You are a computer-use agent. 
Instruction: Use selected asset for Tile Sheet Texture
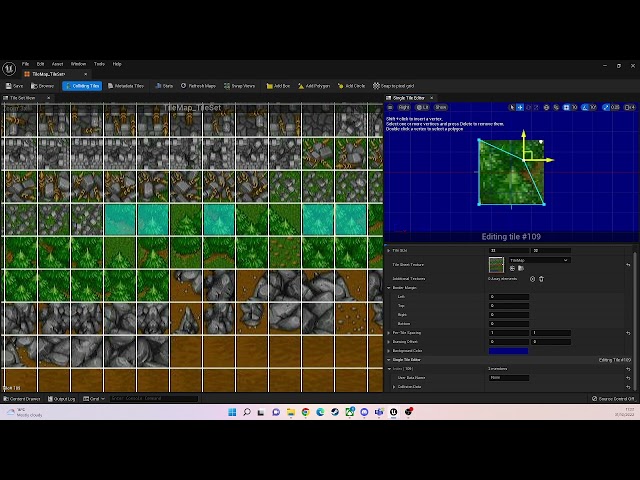(512, 269)
